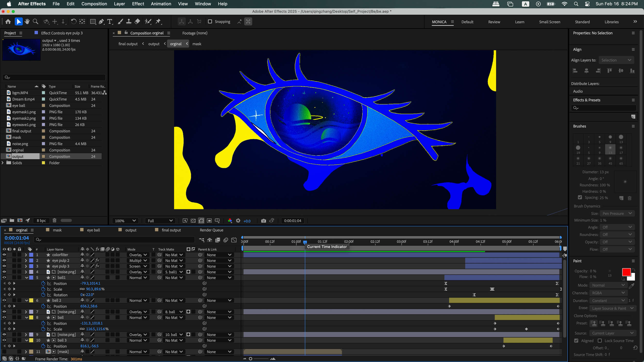Open the Render Queue panel
The height and width of the screenshot is (362, 644).
click(211, 230)
